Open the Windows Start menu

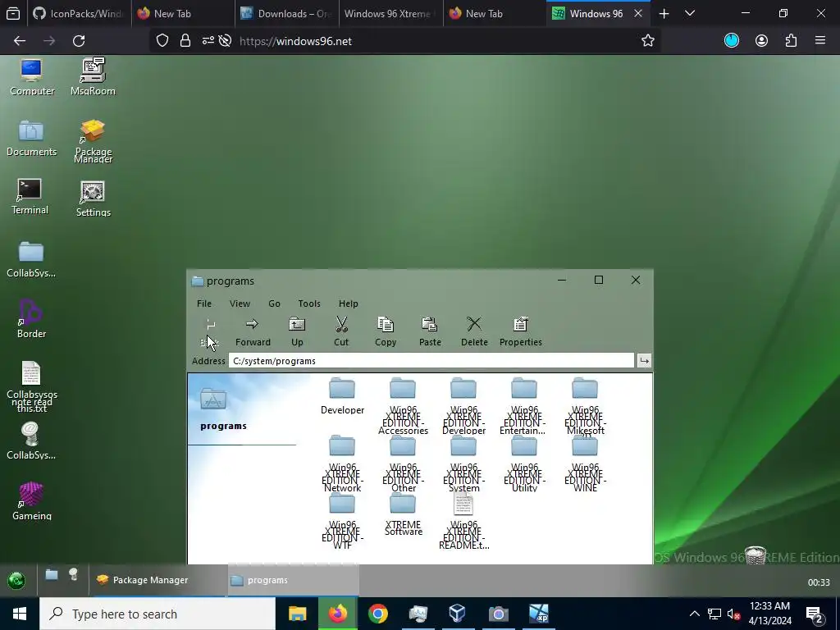tap(20, 614)
